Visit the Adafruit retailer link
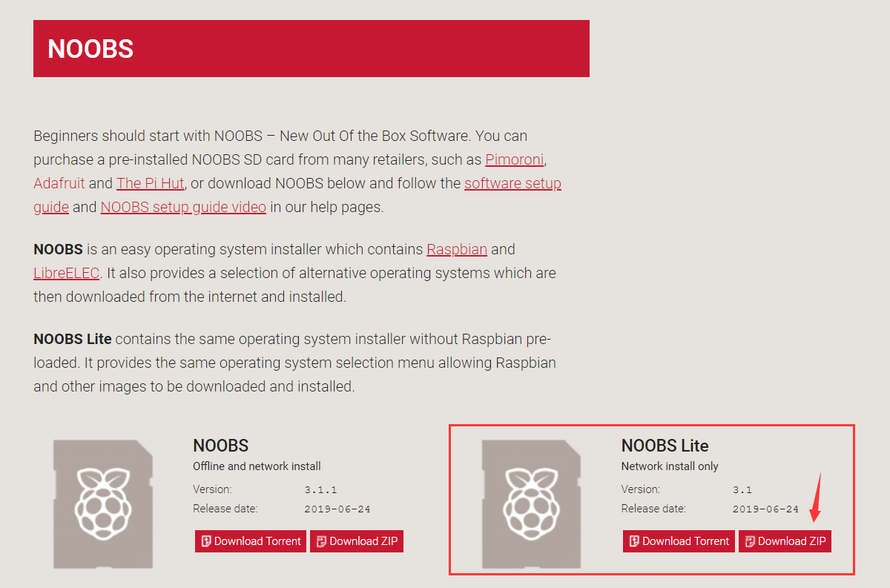 (x=59, y=183)
